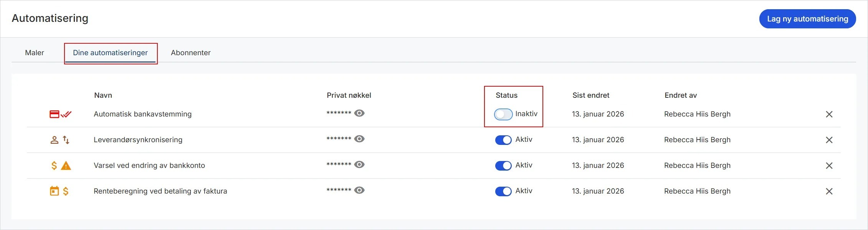Disable the Leverandørsynkronisering toggle
Viewport: 868px width, 230px height.
(503, 140)
